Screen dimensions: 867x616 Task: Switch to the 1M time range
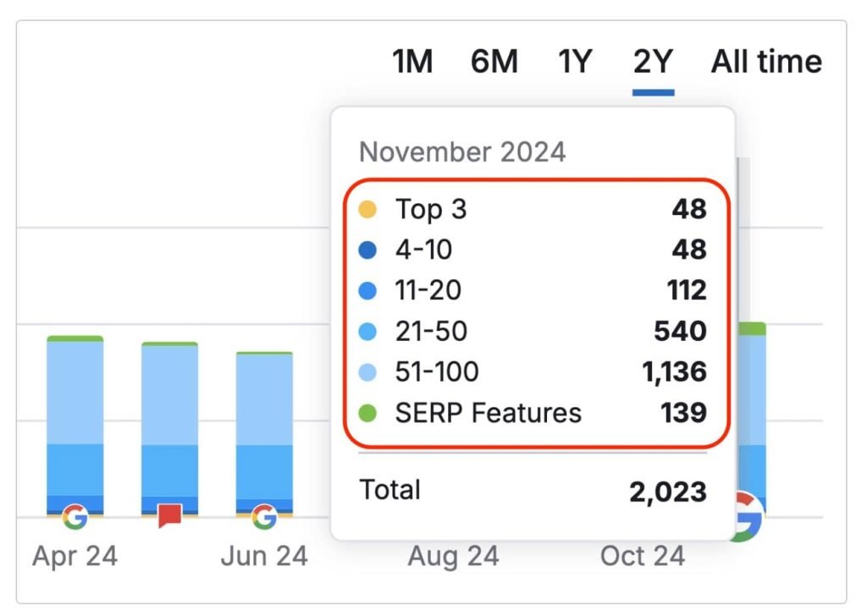412,62
